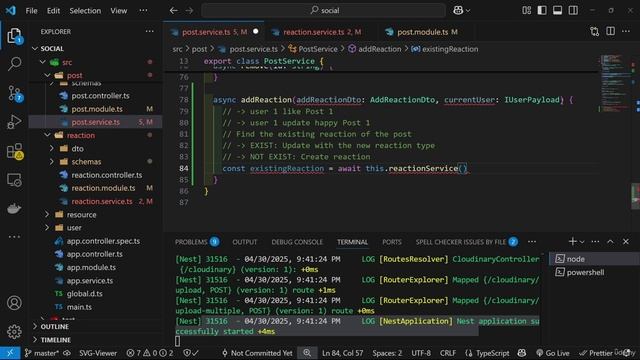This screenshot has height=360, width=640.
Task: Open the new terminal launch profile dropdown
Action: click(x=582, y=242)
